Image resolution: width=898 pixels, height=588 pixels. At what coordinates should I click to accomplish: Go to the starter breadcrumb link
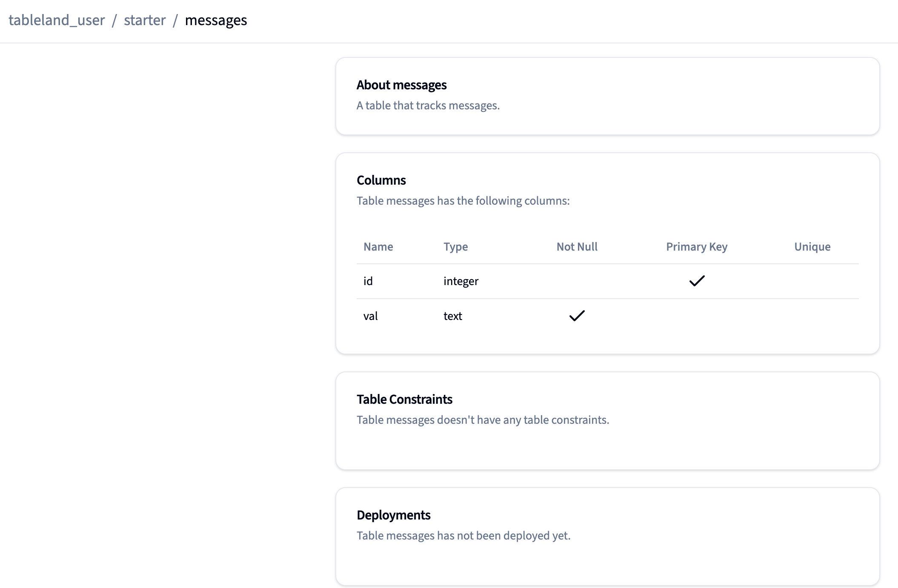(x=145, y=20)
